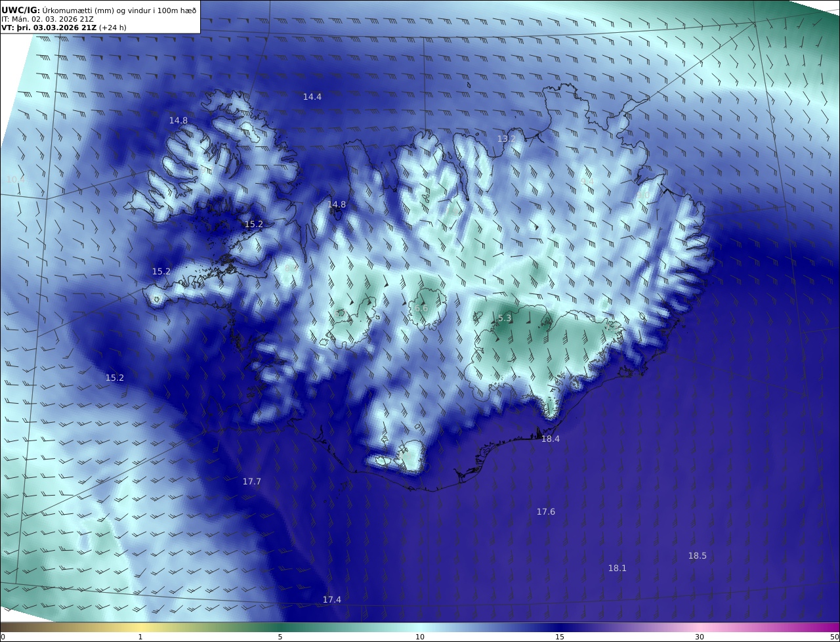
Task: Click the 17.7 value label
Action: (x=252, y=482)
